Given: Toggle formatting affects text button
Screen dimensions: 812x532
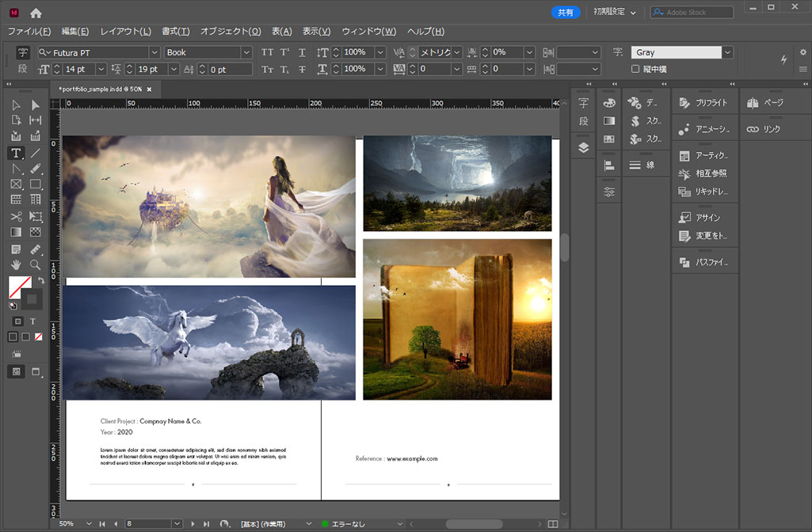Looking at the screenshot, I should point(32,321).
